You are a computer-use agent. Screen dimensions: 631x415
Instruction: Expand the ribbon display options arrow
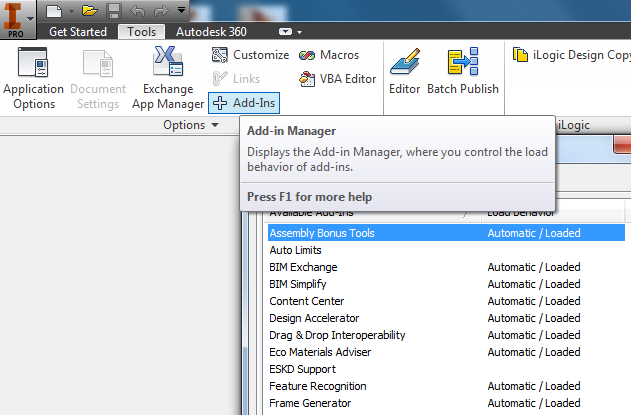299,32
